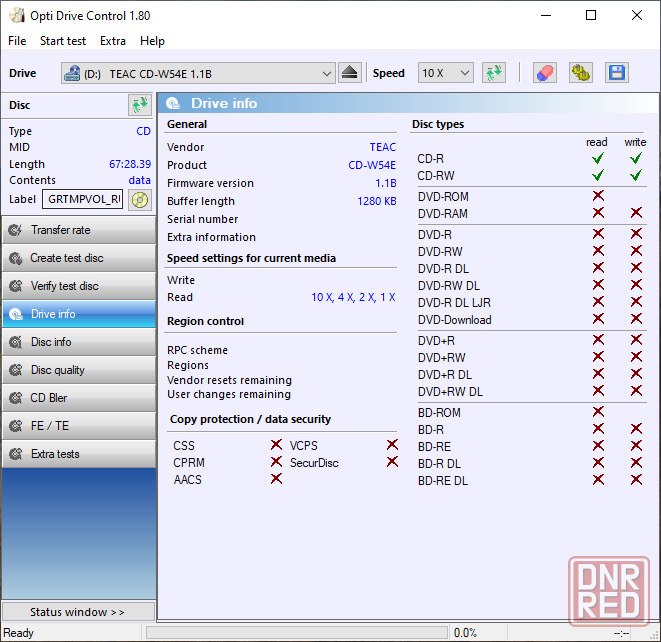The width and height of the screenshot is (661, 642).
Task: Open the FE / TE test
Action: tap(78, 426)
